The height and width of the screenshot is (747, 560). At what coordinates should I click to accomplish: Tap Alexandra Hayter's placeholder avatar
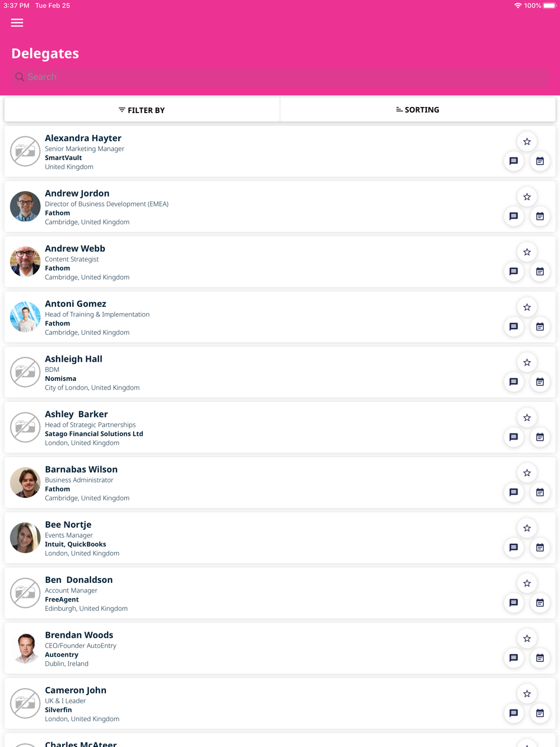[25, 151]
